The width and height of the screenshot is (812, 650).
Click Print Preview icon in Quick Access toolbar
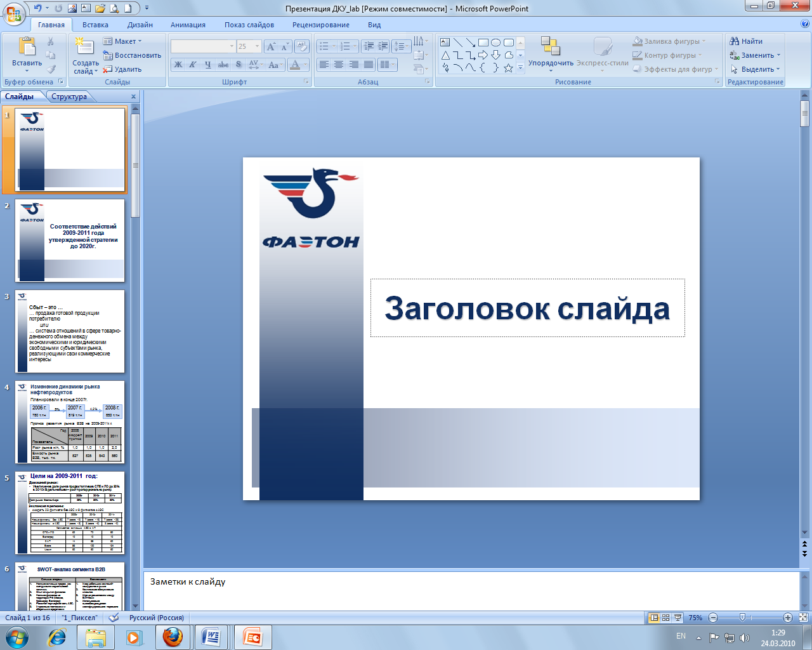click(114, 8)
